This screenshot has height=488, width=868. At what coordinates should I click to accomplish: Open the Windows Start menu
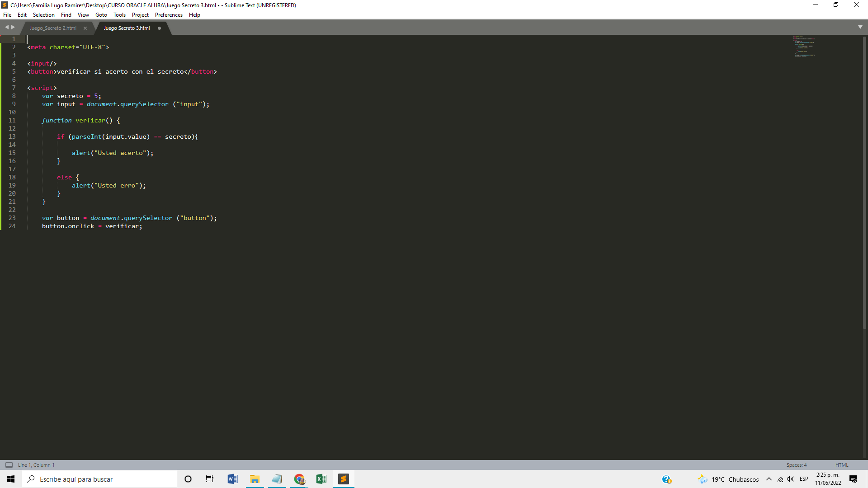click(11, 479)
